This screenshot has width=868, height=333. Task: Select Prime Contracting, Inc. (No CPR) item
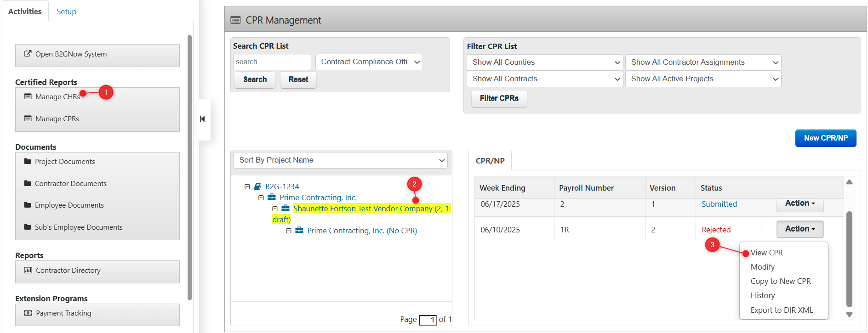362,231
